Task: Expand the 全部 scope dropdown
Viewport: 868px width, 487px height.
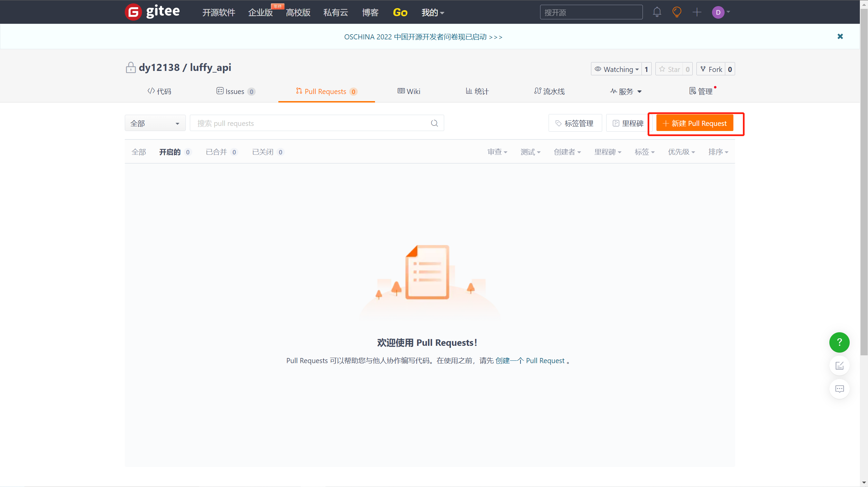Action: pos(155,123)
